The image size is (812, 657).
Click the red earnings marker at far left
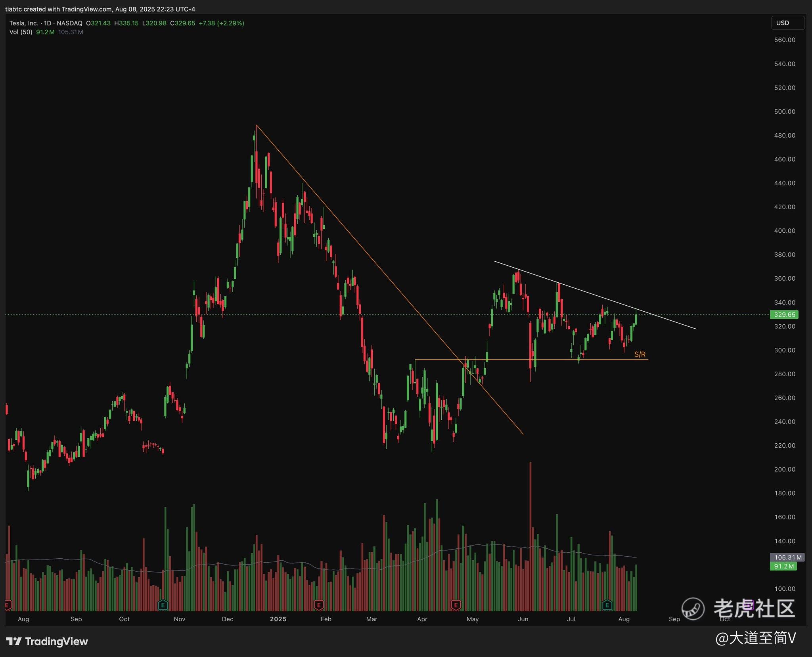pyautogui.click(x=7, y=605)
